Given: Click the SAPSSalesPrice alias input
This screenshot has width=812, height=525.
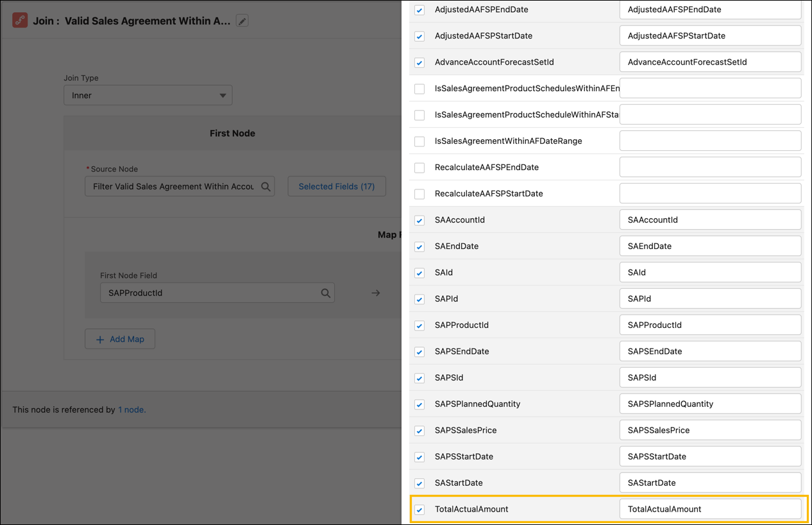Looking at the screenshot, I should (x=710, y=430).
